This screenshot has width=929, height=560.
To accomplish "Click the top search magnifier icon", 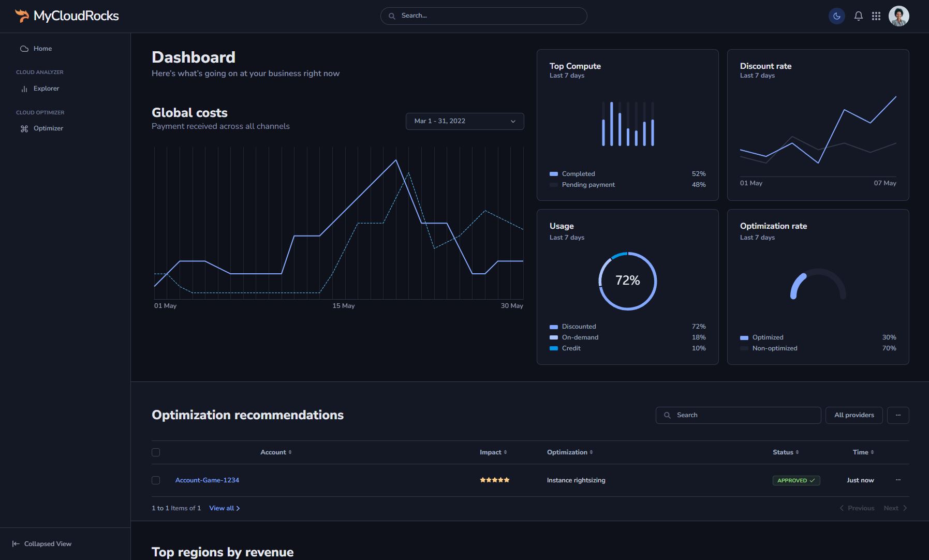I will click(x=392, y=16).
